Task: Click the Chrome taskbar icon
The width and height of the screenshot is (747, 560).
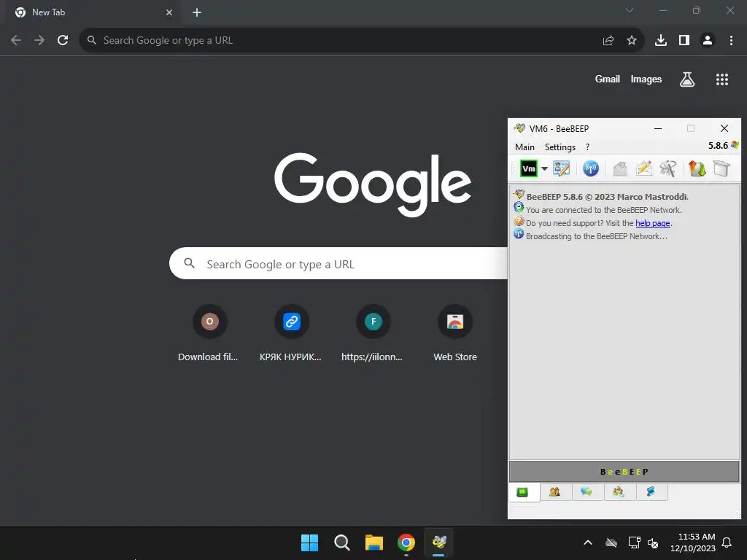Action: click(406, 542)
